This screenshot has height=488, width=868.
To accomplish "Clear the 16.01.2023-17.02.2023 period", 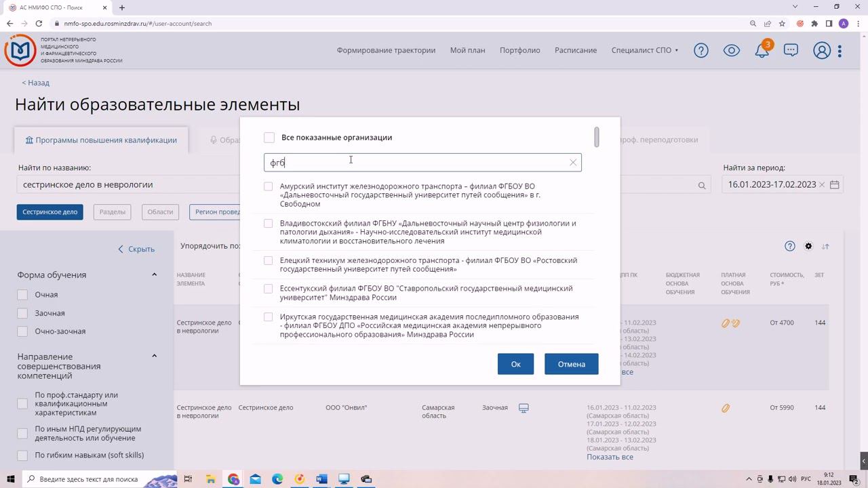I will (822, 184).
